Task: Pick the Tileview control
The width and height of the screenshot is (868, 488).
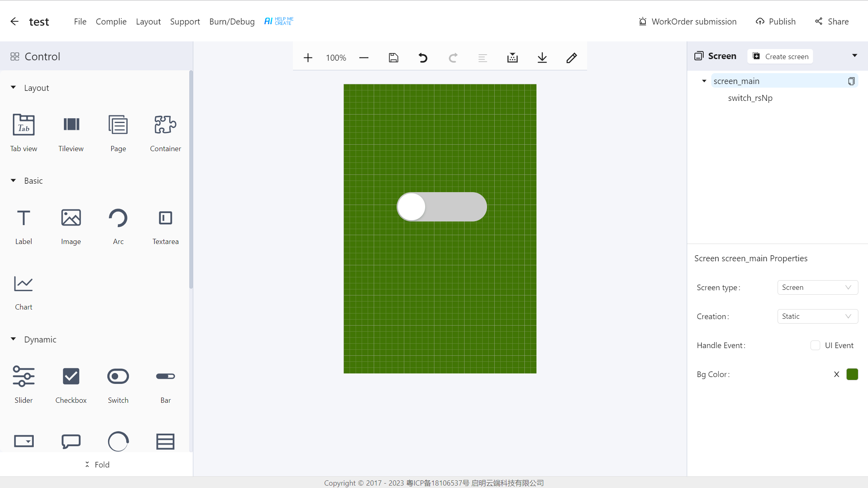Action: tap(71, 133)
